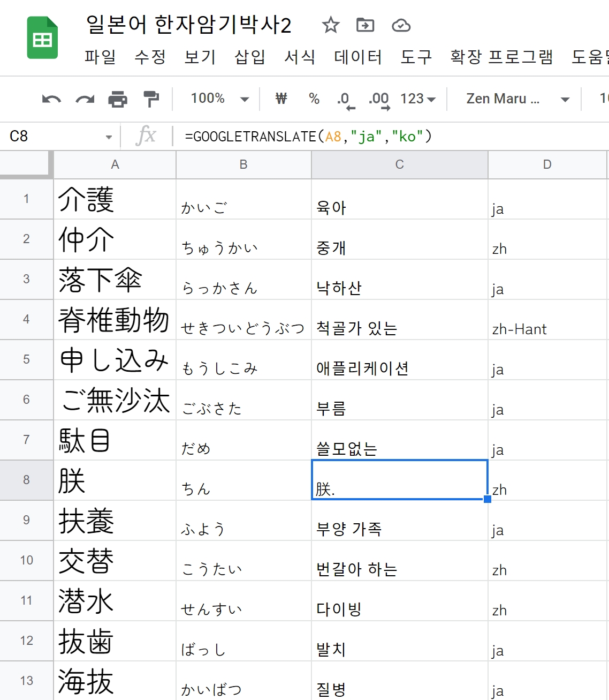
Task: Select column C header
Action: click(399, 165)
